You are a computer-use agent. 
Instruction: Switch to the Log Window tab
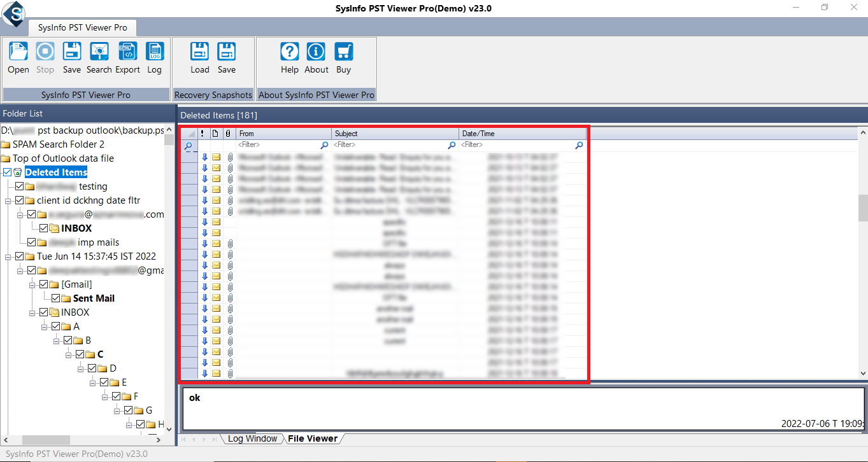tap(252, 438)
